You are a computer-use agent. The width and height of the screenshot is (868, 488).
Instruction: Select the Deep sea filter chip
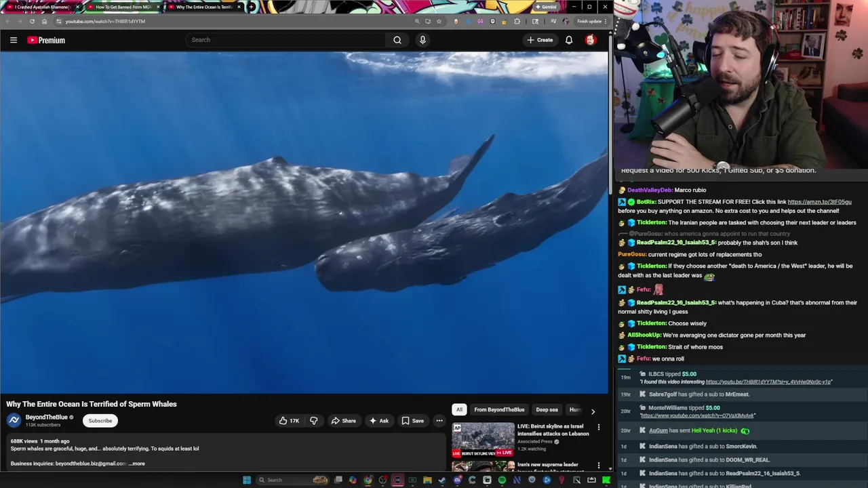[547, 409]
